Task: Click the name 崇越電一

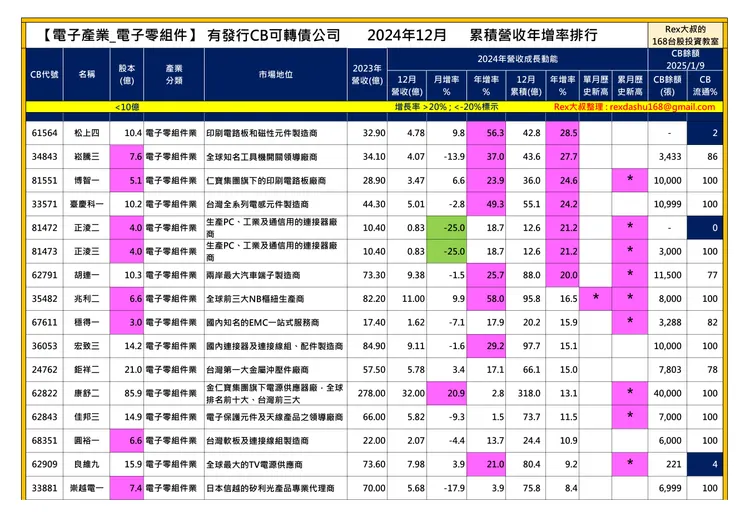Action: (x=87, y=488)
